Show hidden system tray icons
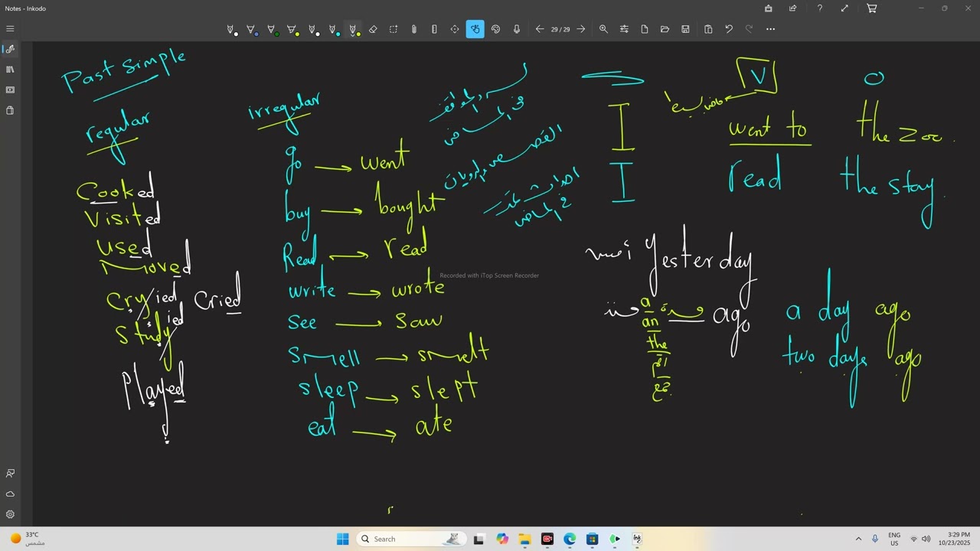The width and height of the screenshot is (980, 551). click(x=858, y=539)
